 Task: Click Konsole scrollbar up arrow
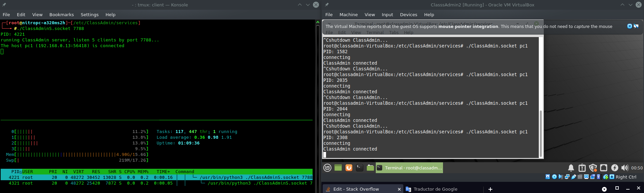pos(318,22)
